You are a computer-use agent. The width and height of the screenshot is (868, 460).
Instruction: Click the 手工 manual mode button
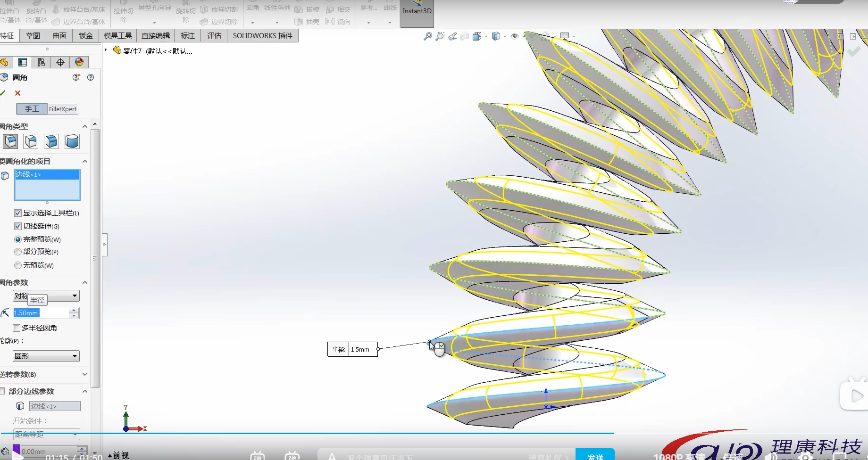pos(32,109)
